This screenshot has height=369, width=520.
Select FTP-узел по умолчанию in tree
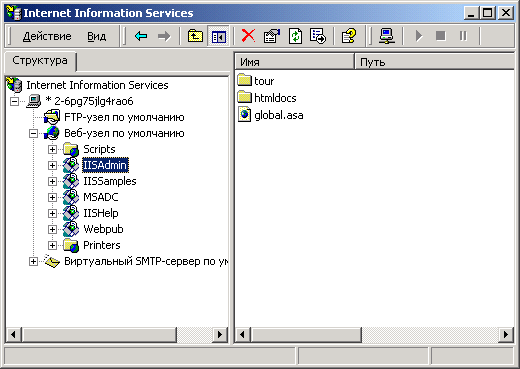(x=124, y=117)
